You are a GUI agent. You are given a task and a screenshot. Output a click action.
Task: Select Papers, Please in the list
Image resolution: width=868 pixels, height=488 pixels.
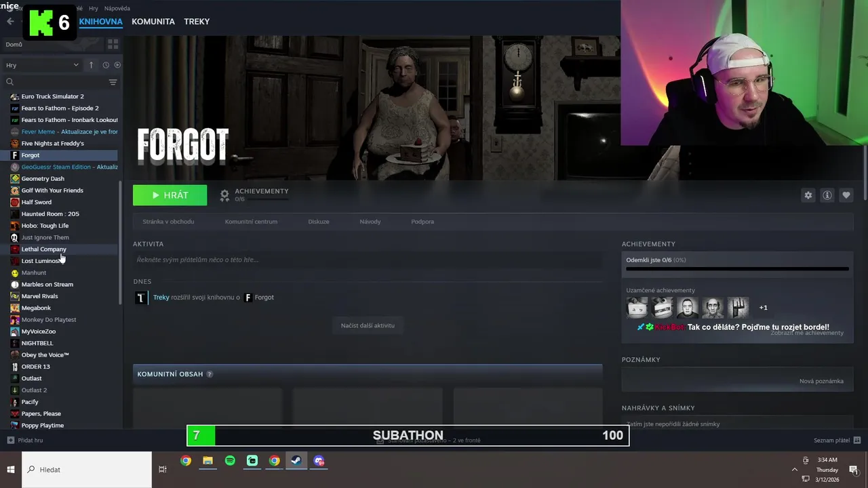41,413
